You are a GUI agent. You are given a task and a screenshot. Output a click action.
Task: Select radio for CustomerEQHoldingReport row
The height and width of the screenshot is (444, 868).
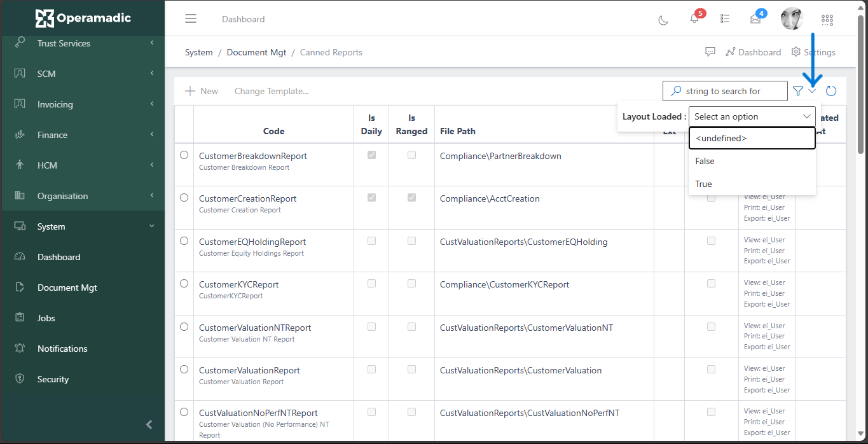[x=184, y=240]
